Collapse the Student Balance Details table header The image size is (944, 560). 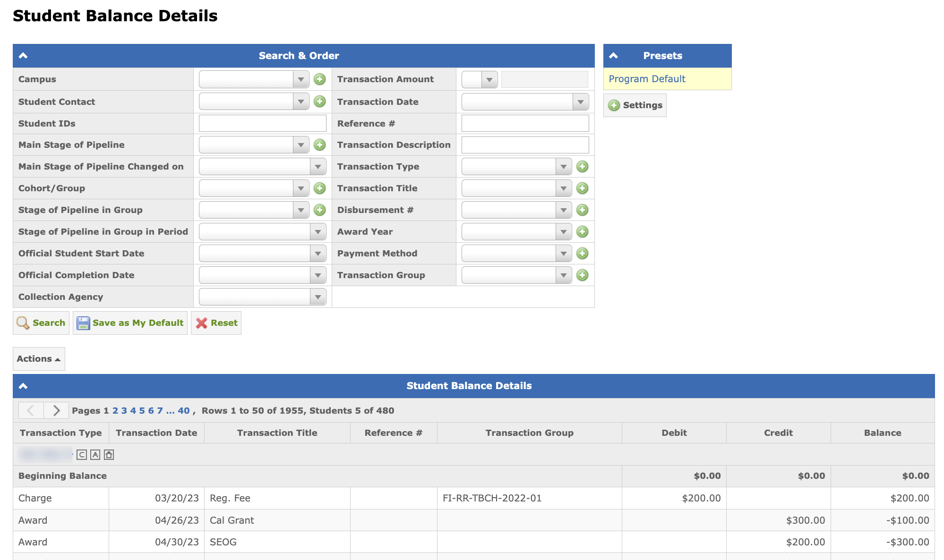tap(23, 386)
